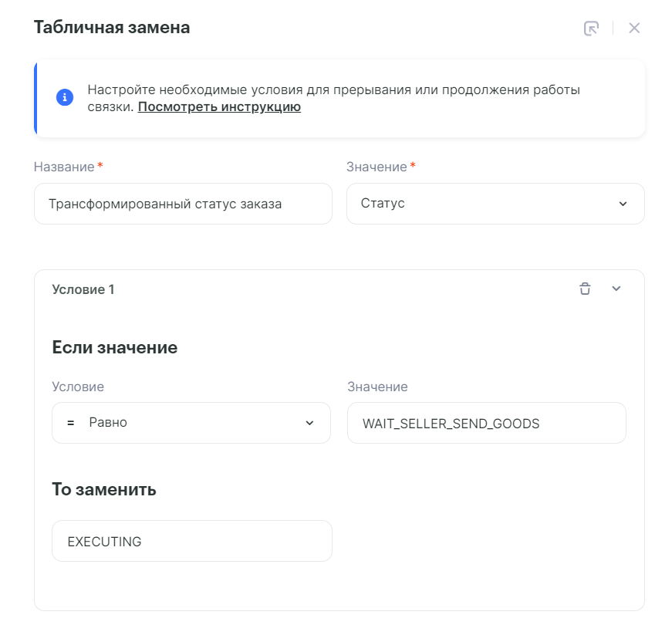
Task: Click the blue info icon
Action: [65, 98]
